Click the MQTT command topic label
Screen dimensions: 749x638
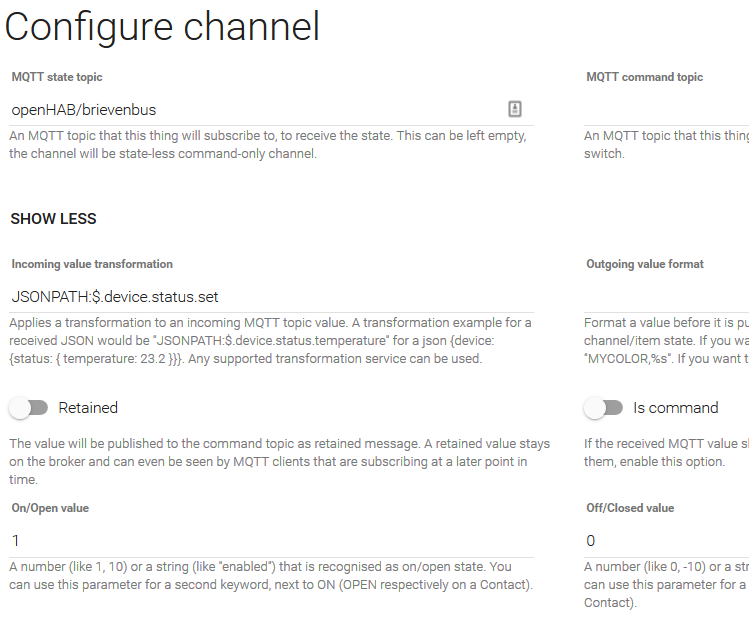644,77
